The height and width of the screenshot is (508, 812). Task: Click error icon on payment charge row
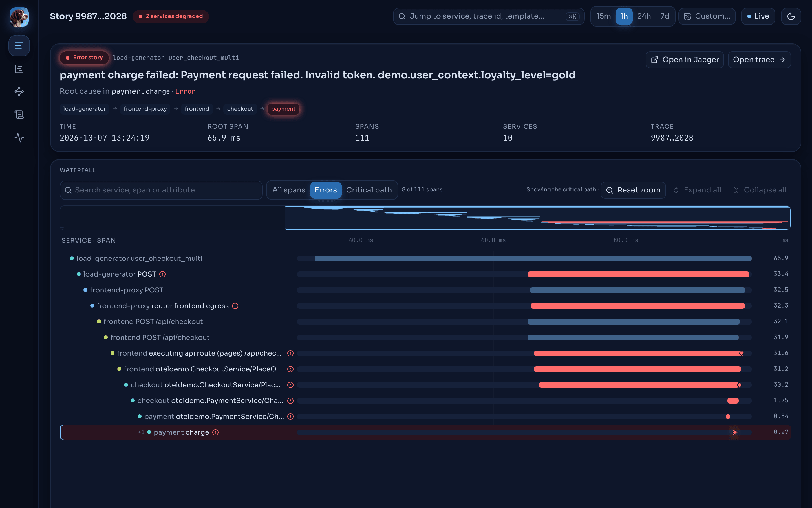tap(215, 432)
